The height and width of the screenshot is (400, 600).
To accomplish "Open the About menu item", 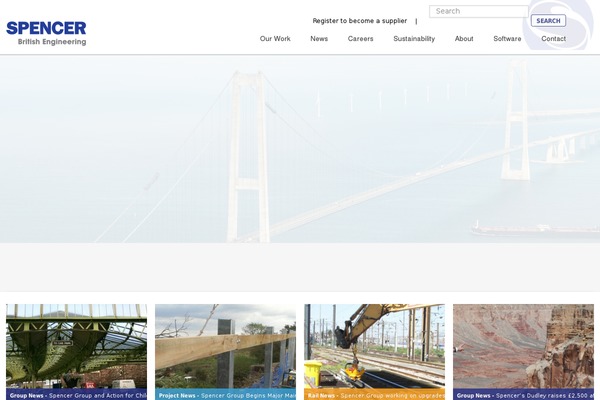I will [x=464, y=39].
